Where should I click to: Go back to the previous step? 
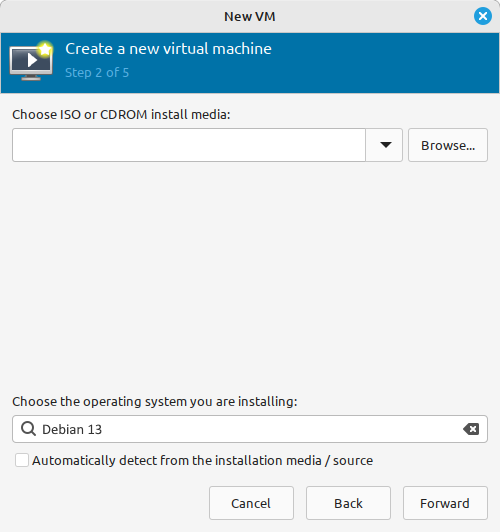(348, 503)
